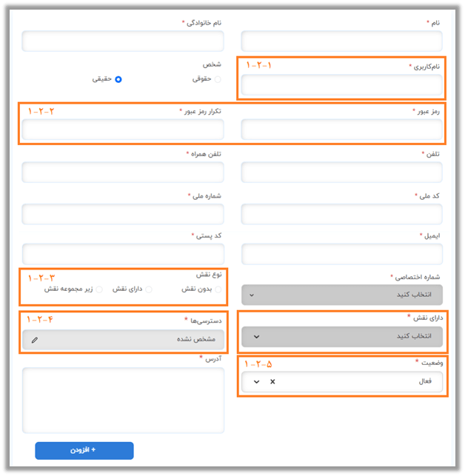Screen dimensions: 465x476
Task: Click inside the آدرس text area
Action: (123, 398)
